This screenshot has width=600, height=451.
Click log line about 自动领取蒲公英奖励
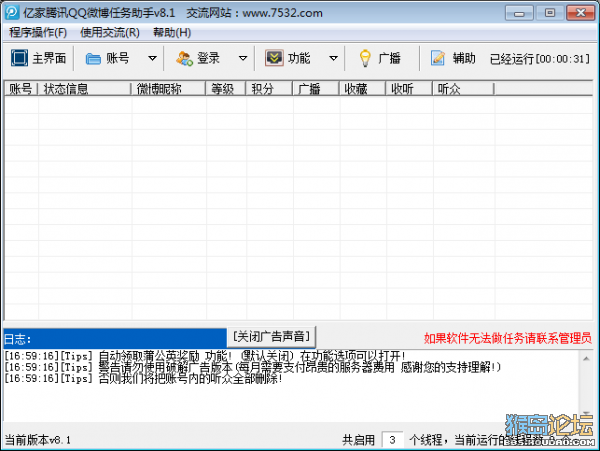[x=204, y=356]
